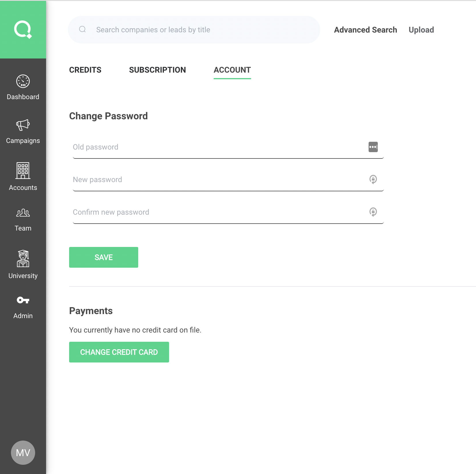Image resolution: width=476 pixels, height=474 pixels.
Task: Click the icon in Confirm new password field
Action: (373, 212)
